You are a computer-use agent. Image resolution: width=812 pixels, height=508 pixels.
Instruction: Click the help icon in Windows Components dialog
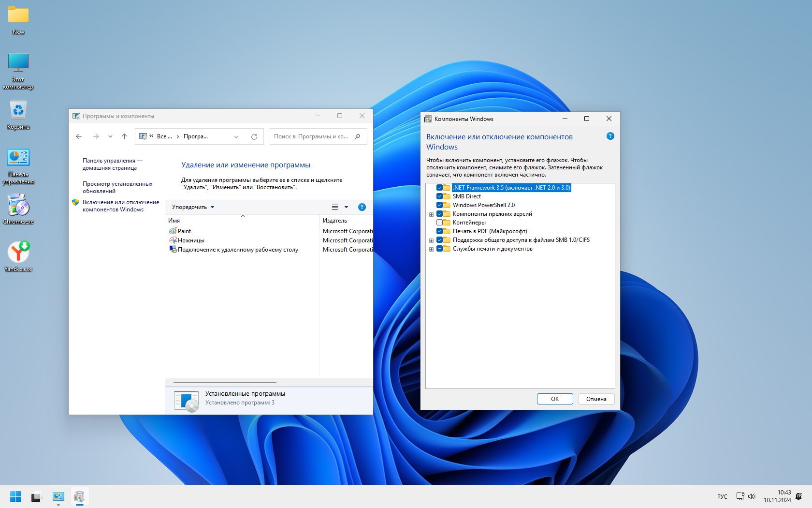coord(610,136)
